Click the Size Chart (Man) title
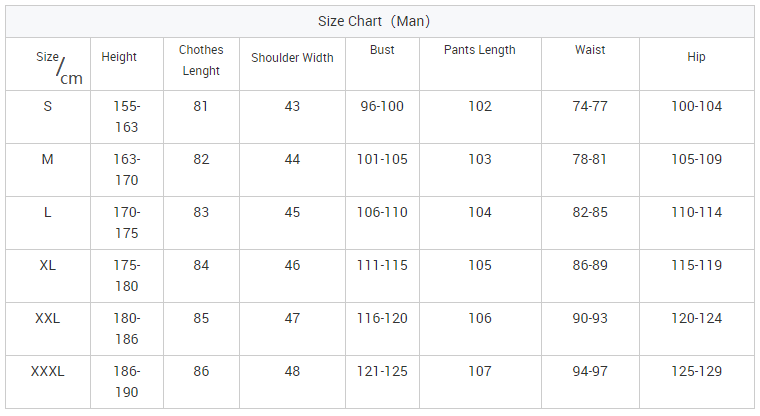760x416 pixels. (374, 21)
